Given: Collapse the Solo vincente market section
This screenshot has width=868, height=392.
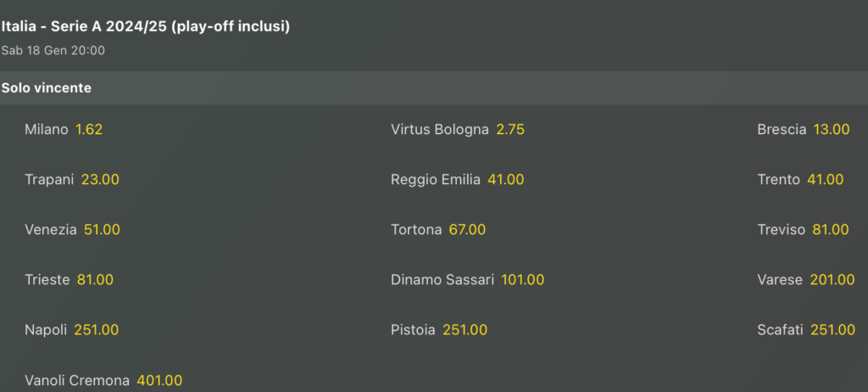Looking at the screenshot, I should coord(47,87).
